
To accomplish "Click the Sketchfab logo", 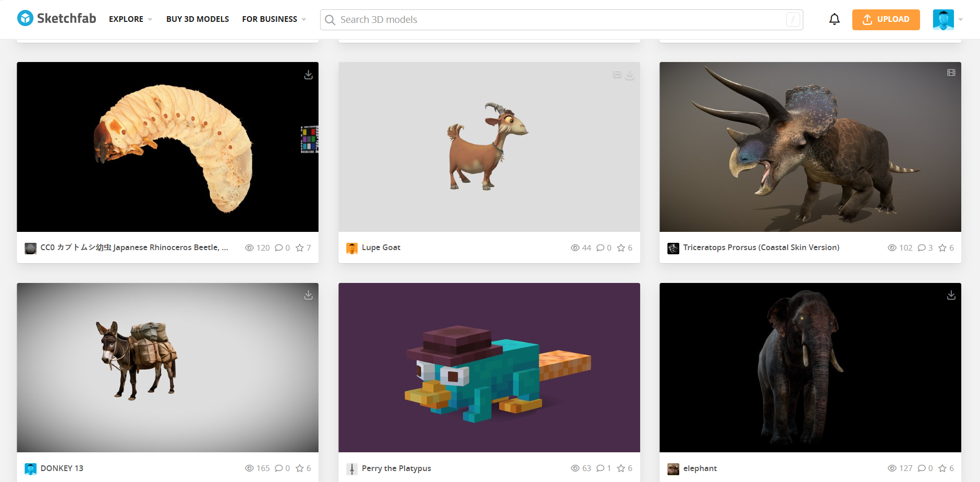I will click(56, 19).
